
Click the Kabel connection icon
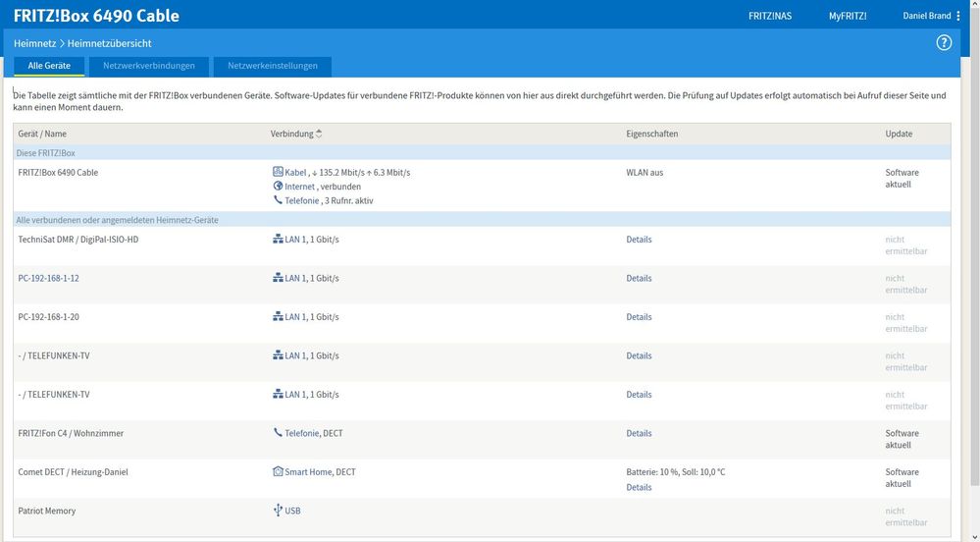(x=279, y=172)
